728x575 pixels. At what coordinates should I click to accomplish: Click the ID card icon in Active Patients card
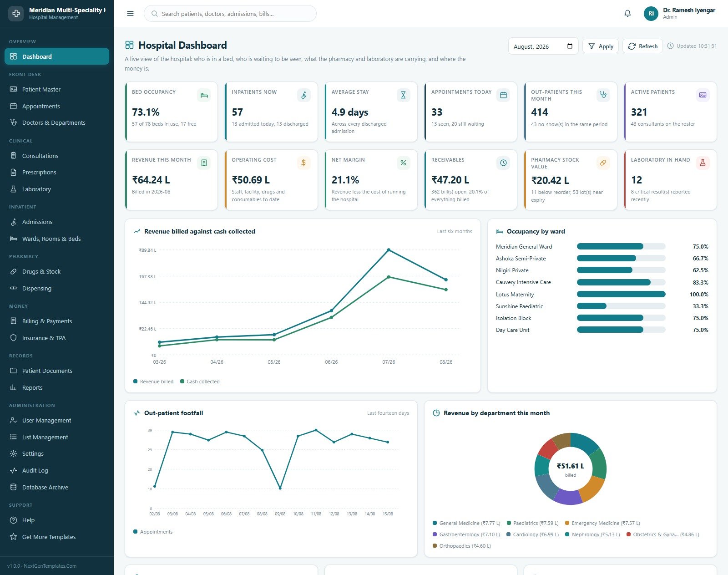(703, 95)
